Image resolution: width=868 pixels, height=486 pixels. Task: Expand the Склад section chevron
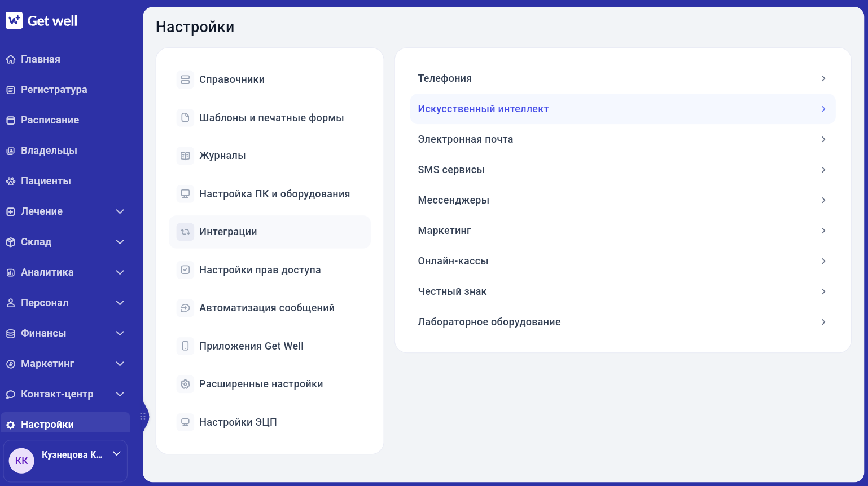(x=120, y=242)
